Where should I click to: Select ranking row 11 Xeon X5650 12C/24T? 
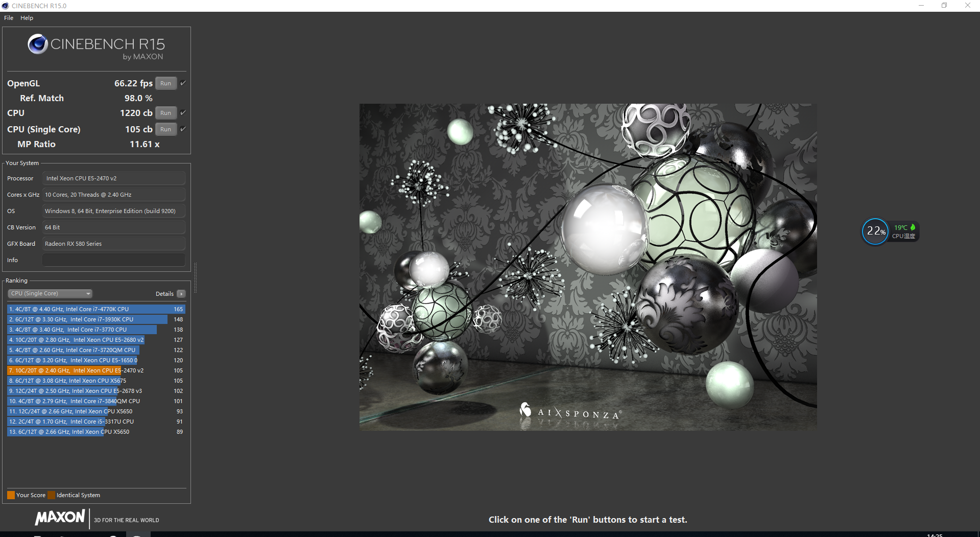96,411
